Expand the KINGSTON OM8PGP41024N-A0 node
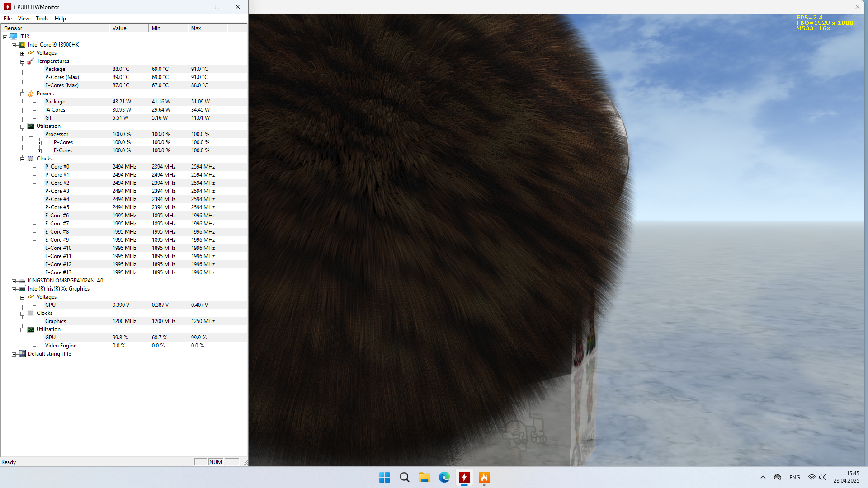Image resolution: width=868 pixels, height=488 pixels. 14,281
